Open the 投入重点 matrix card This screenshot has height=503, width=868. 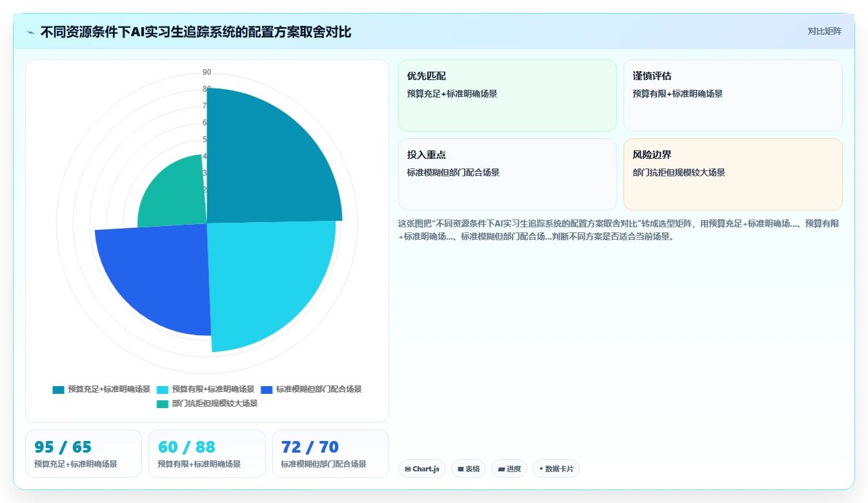tap(507, 174)
